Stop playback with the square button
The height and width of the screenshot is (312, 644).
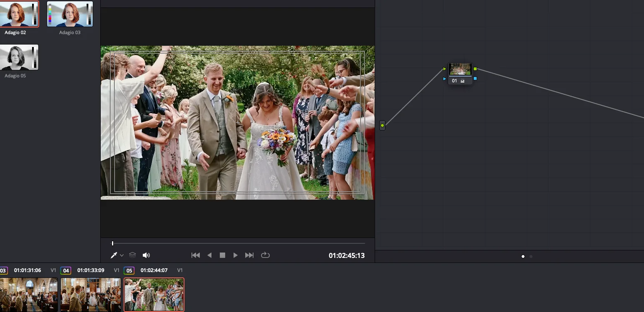pyautogui.click(x=222, y=255)
